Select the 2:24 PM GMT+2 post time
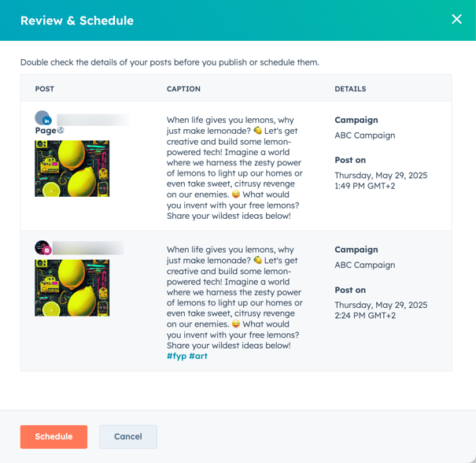Viewport: 476px width, 463px height. click(365, 316)
